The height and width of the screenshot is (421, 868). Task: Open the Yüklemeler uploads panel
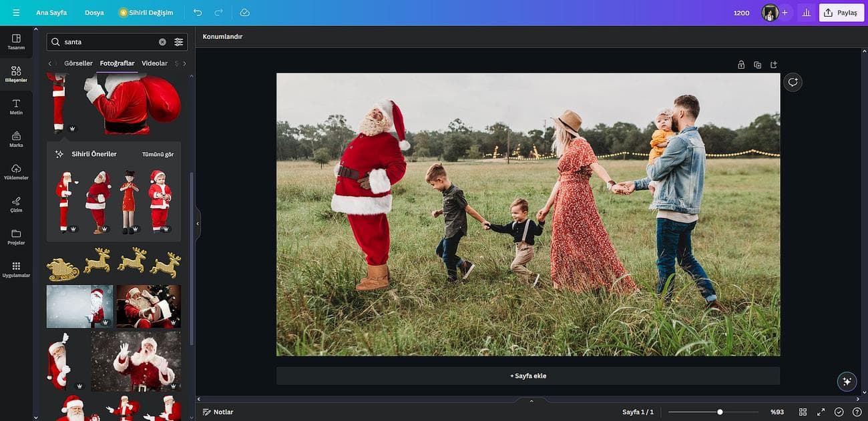coord(16,171)
